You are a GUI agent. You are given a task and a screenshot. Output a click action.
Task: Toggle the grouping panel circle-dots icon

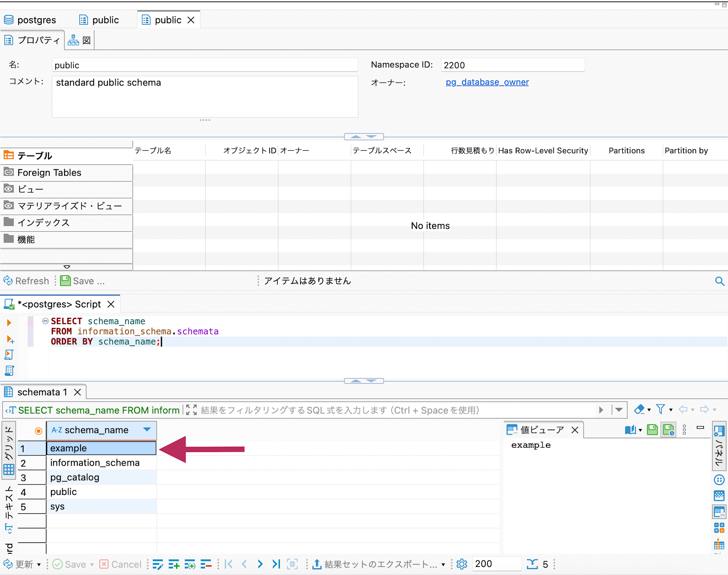point(719,480)
